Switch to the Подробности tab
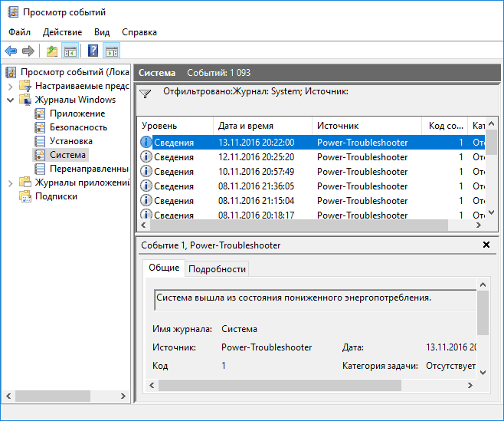 217,269
